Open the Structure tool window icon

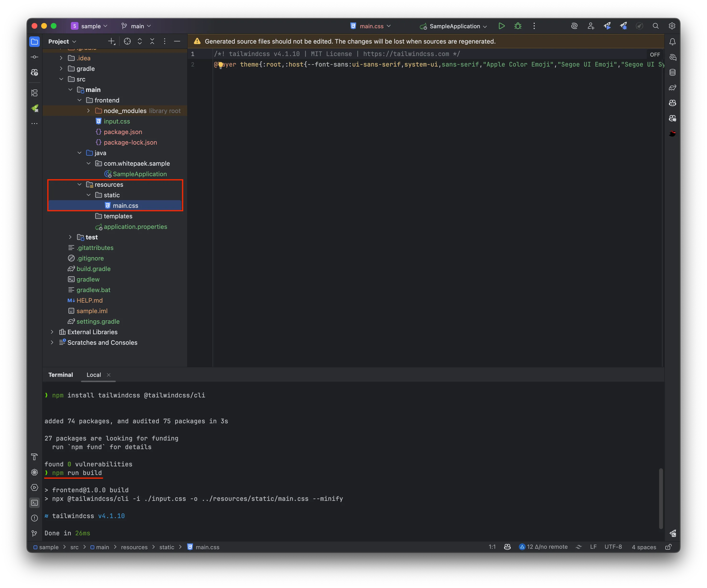34,93
